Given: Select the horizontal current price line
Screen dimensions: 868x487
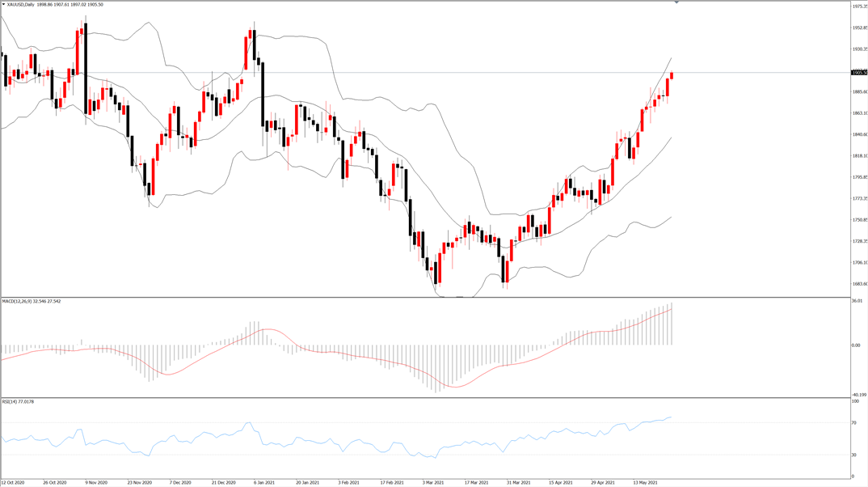Looking at the screenshot, I should pos(425,73).
